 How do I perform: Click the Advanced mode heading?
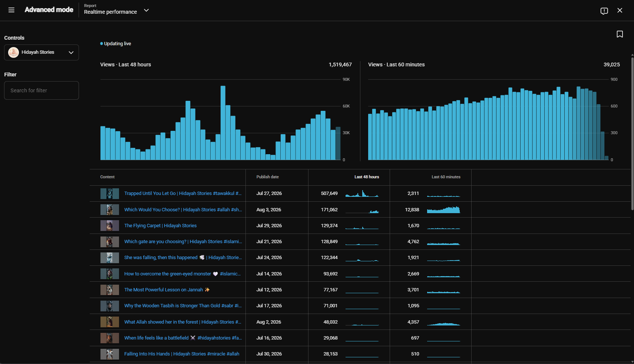49,10
